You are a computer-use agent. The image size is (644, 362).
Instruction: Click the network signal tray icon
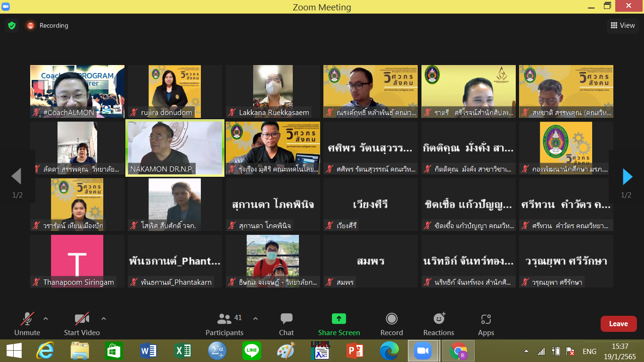(541, 351)
